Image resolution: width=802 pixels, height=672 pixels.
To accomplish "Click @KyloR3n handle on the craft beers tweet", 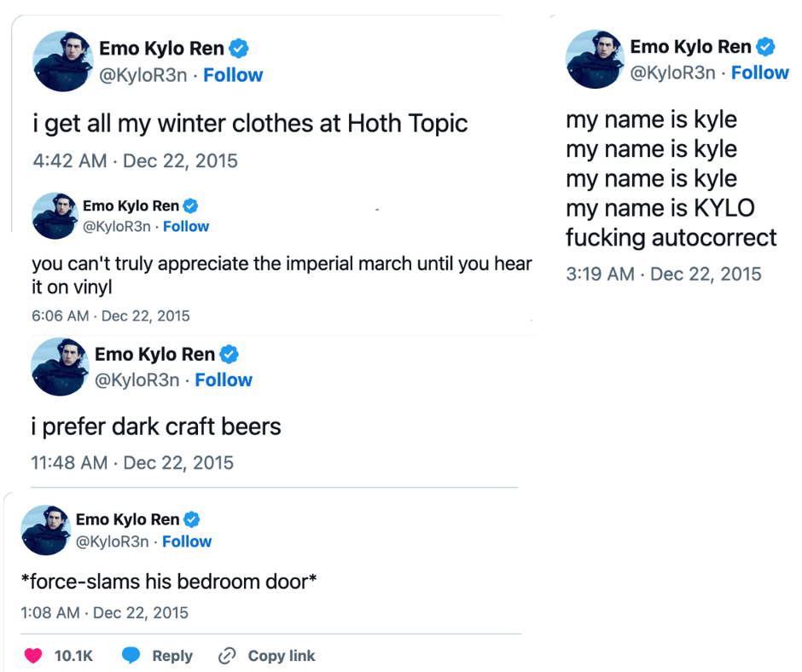I will coord(137,379).
